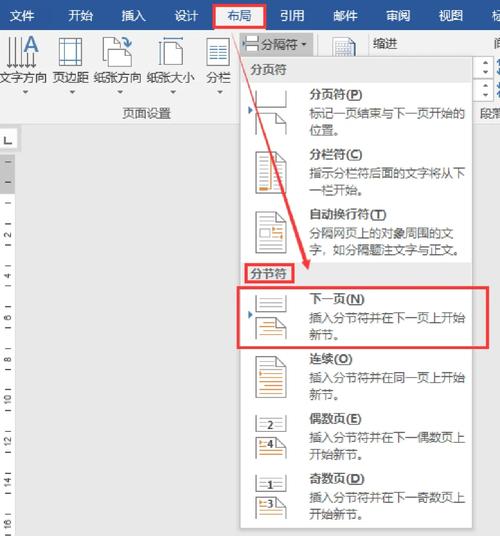Switch to the Design (设计) tab

[x=186, y=16]
